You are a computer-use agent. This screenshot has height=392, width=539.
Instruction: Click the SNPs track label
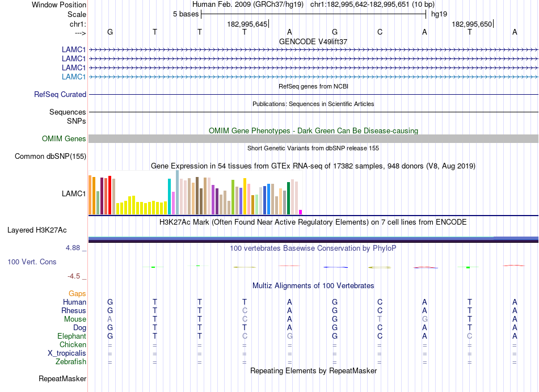pos(77,121)
